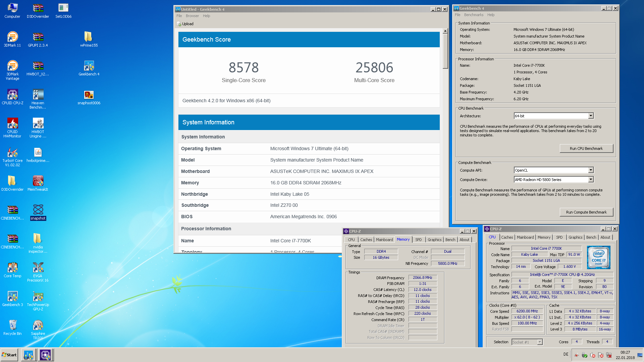Open File menu in Untitled Geekbench window

pyautogui.click(x=179, y=16)
